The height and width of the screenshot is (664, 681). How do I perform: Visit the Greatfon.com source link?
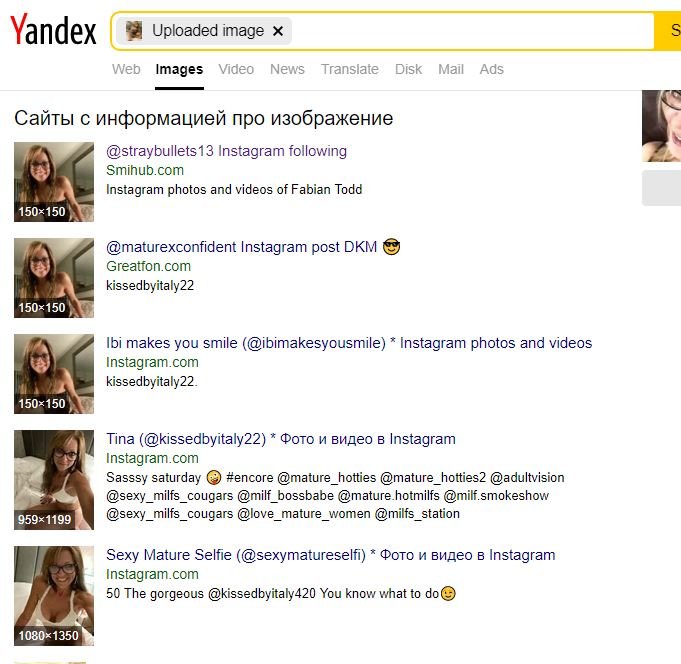[148, 266]
